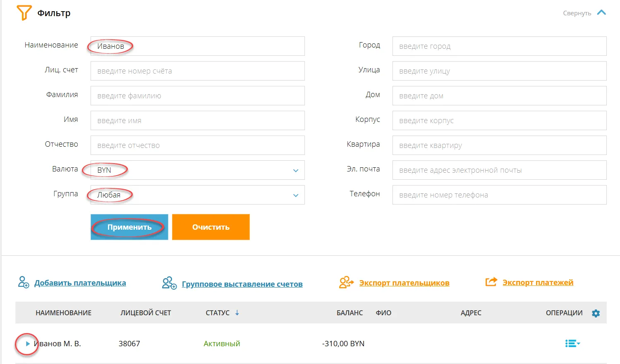Click the export payers icon
Viewport: 620px width, 364px height.
[x=346, y=282]
